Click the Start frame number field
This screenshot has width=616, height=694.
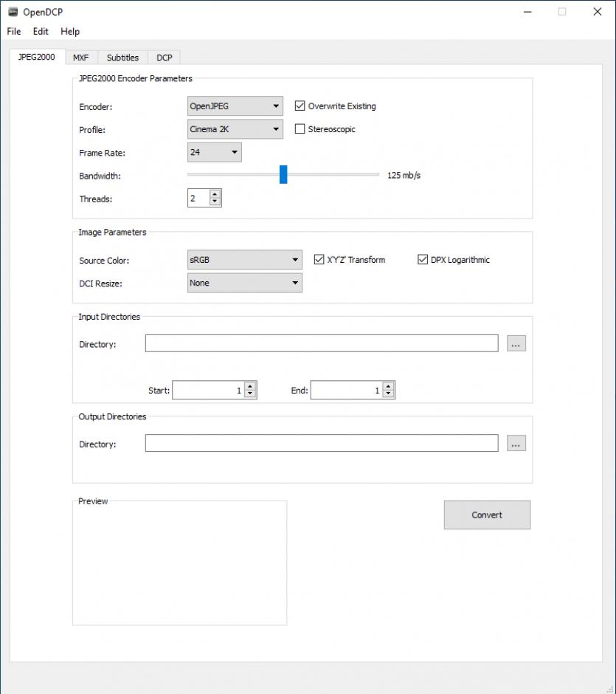(x=208, y=390)
